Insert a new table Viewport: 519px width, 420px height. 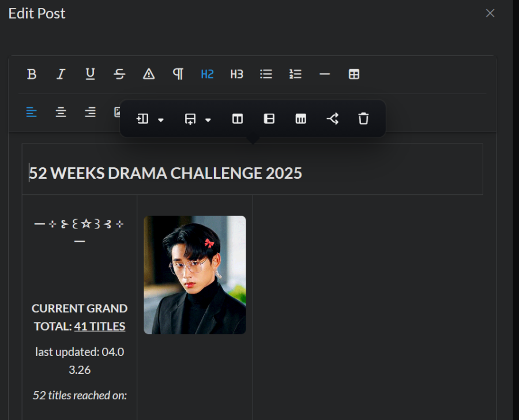click(353, 74)
